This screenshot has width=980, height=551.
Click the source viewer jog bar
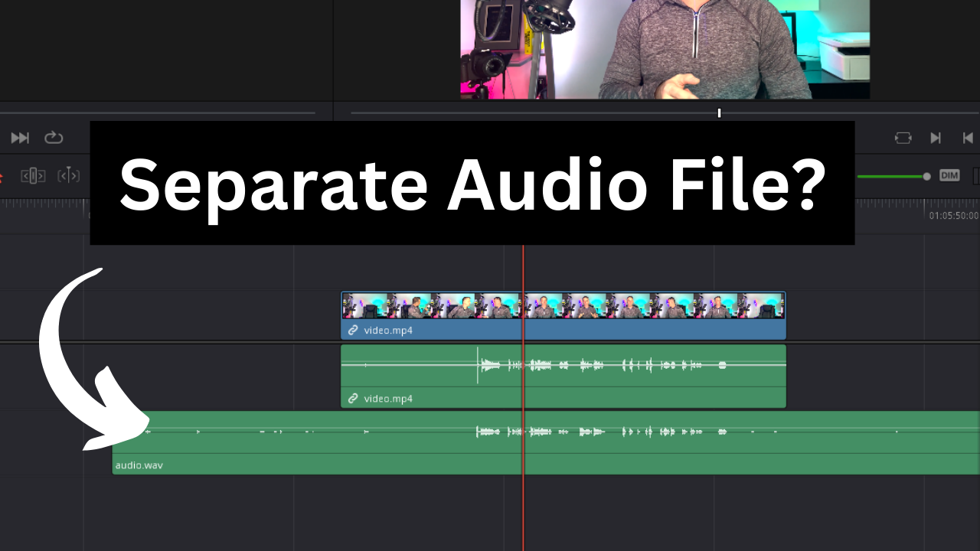tap(158, 113)
